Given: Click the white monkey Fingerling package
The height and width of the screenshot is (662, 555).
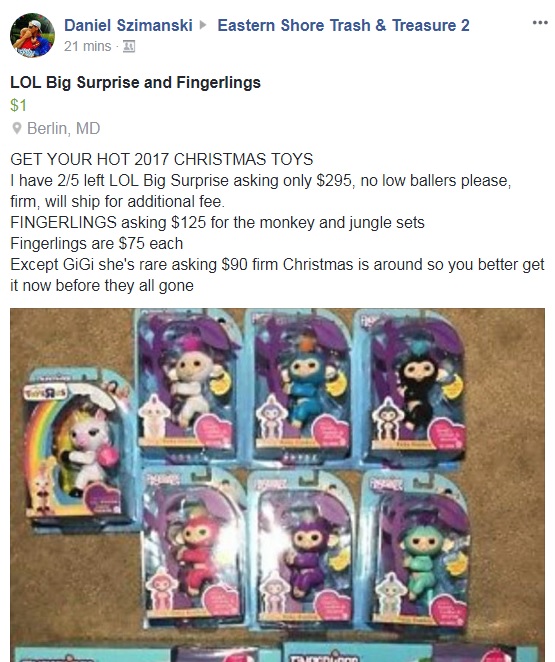Looking at the screenshot, I should coord(188,387).
